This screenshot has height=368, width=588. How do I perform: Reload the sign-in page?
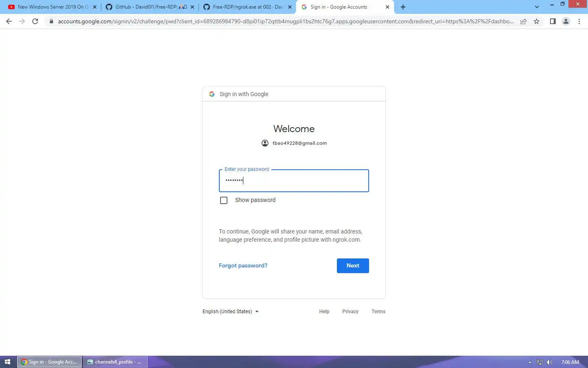click(35, 21)
